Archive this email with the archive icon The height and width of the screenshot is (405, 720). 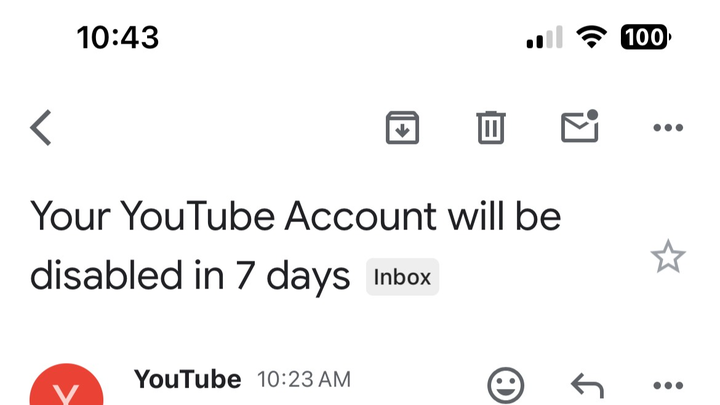[x=402, y=128]
